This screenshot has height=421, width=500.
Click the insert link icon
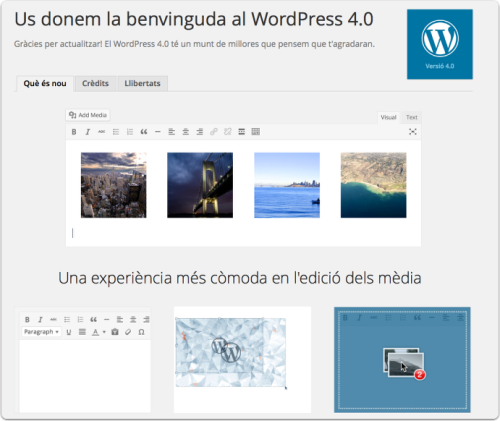click(214, 132)
